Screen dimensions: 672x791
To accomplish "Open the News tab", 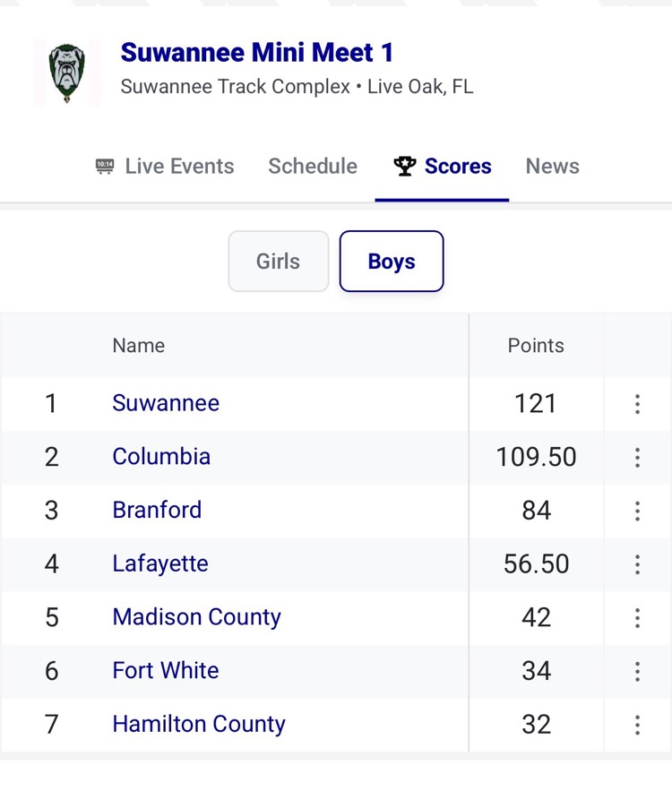I will 552,167.
